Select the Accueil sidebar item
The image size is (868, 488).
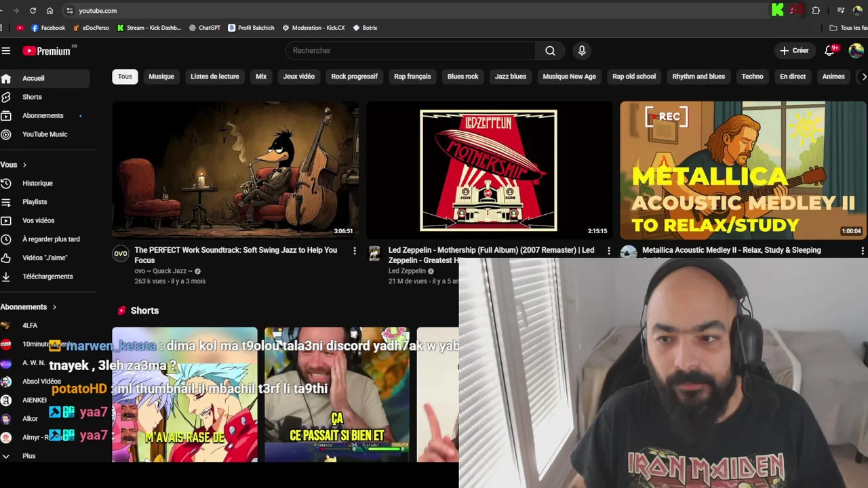45,79
